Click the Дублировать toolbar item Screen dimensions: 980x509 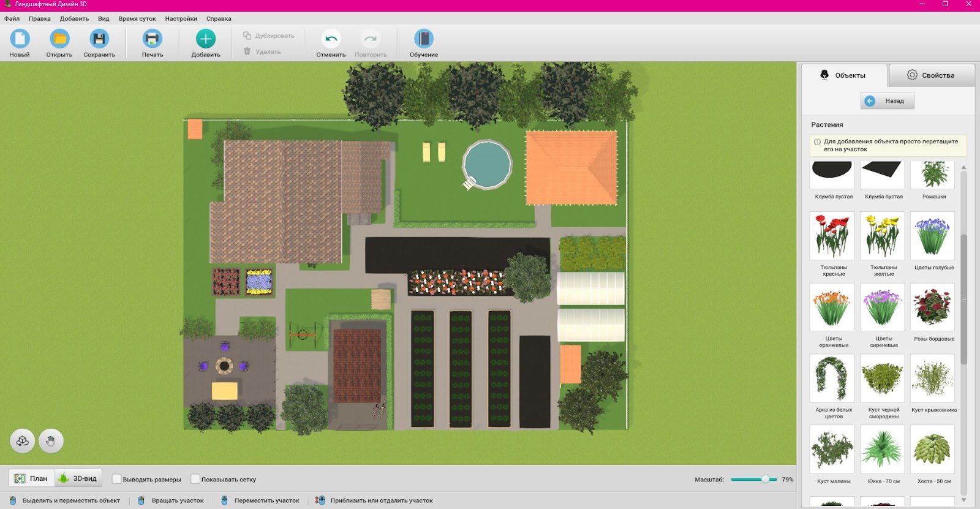269,36
